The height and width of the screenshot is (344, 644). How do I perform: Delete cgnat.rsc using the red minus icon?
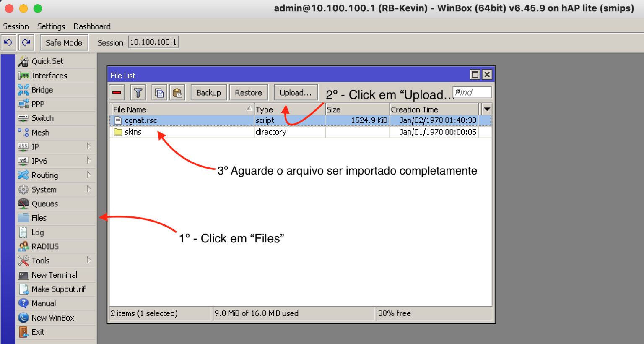117,92
